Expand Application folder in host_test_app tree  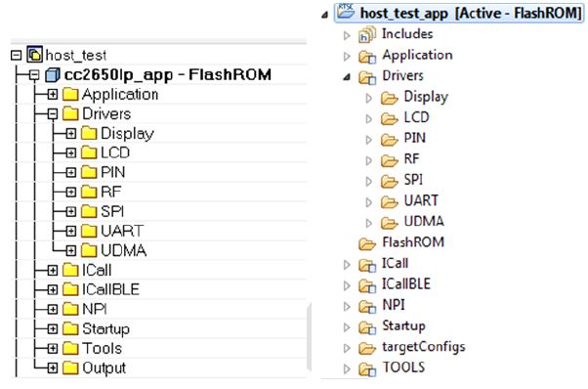[x=347, y=57]
